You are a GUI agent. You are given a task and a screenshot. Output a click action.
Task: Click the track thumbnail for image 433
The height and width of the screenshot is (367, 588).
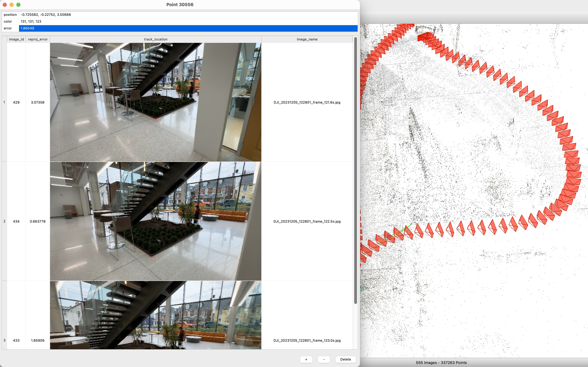156,315
